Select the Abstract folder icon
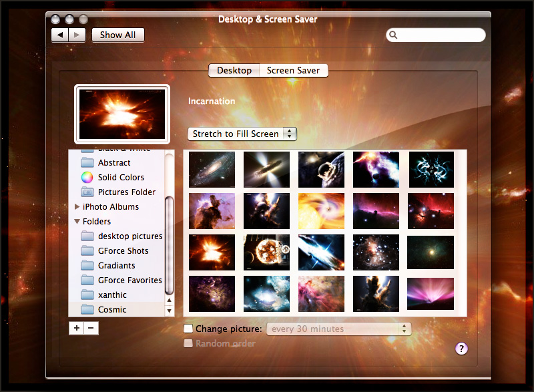The width and height of the screenshot is (534, 392). coord(87,162)
